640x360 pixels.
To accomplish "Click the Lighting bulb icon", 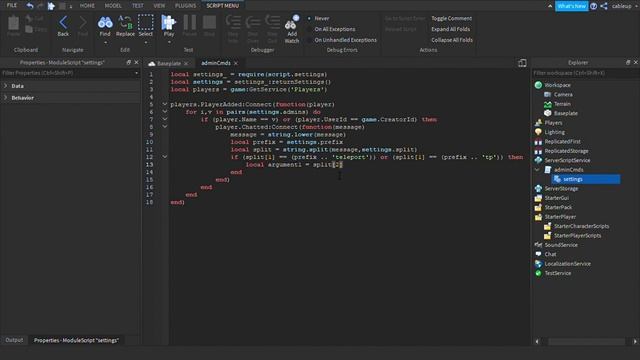I will (538, 132).
